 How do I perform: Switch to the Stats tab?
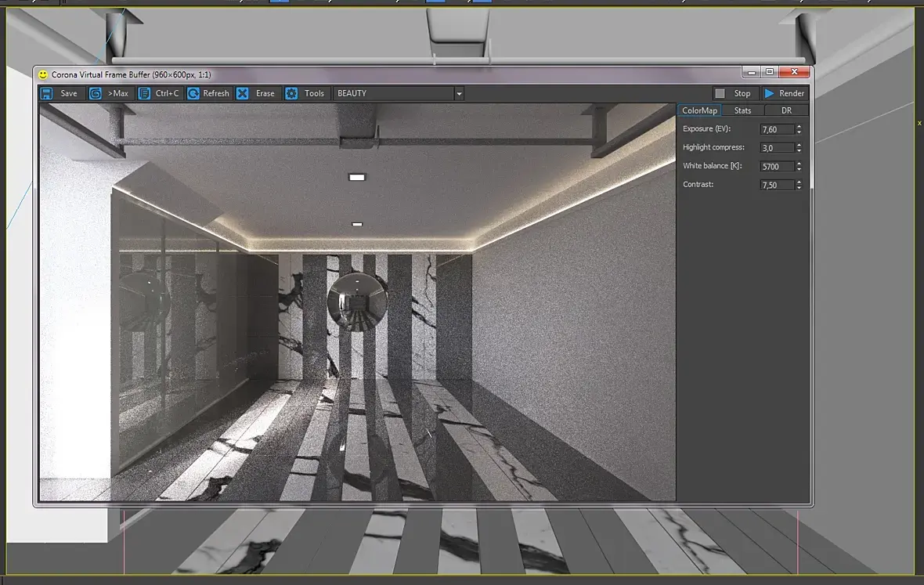[x=742, y=110]
